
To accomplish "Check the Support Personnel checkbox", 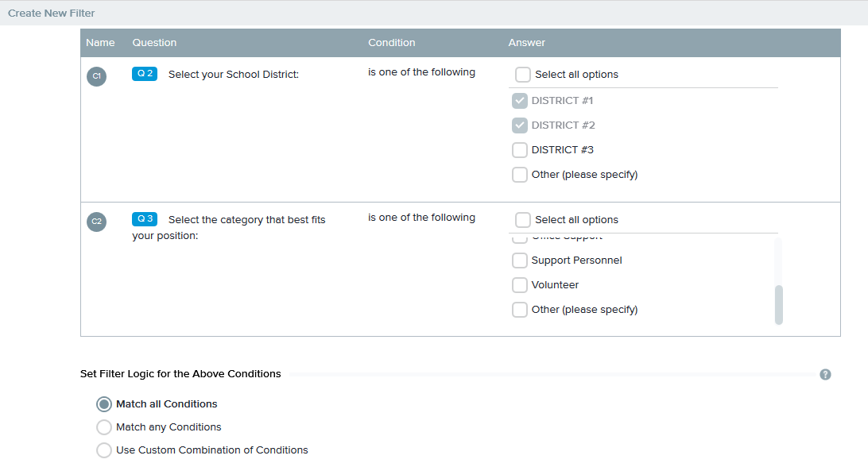I will 520,261.
